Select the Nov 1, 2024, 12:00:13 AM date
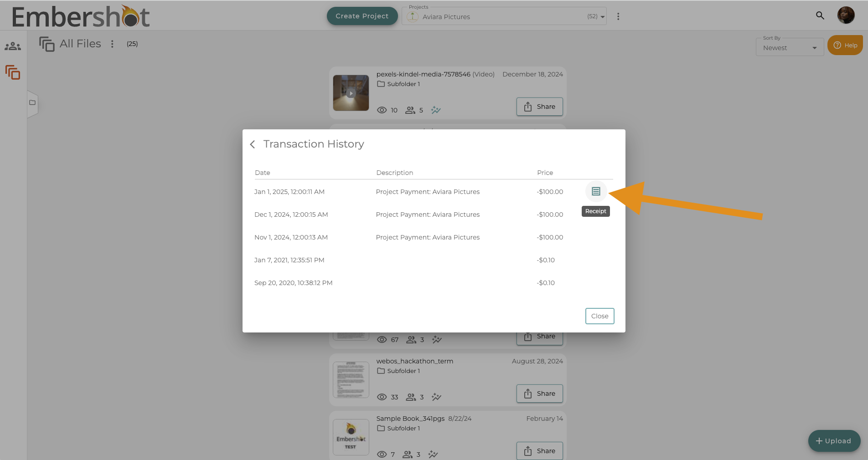Screen dimensions: 868x460 click(291, 237)
